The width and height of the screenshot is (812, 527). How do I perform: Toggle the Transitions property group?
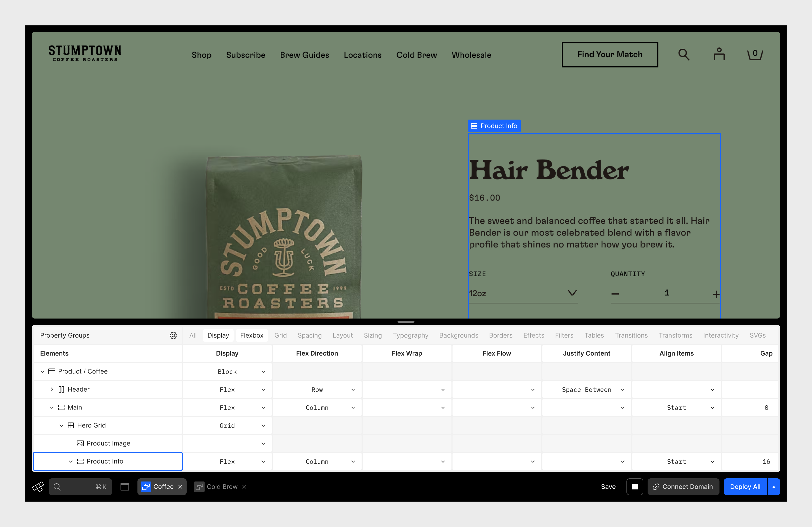[631, 335]
